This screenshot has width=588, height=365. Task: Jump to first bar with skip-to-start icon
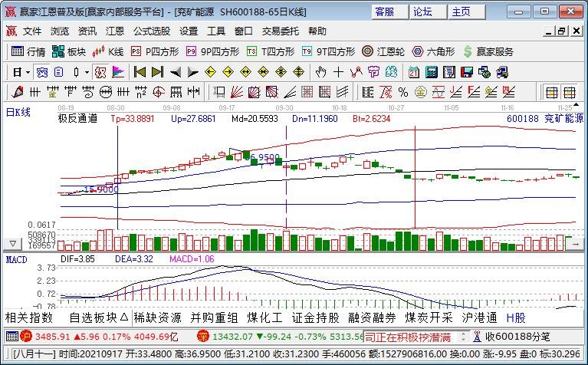tap(140, 72)
